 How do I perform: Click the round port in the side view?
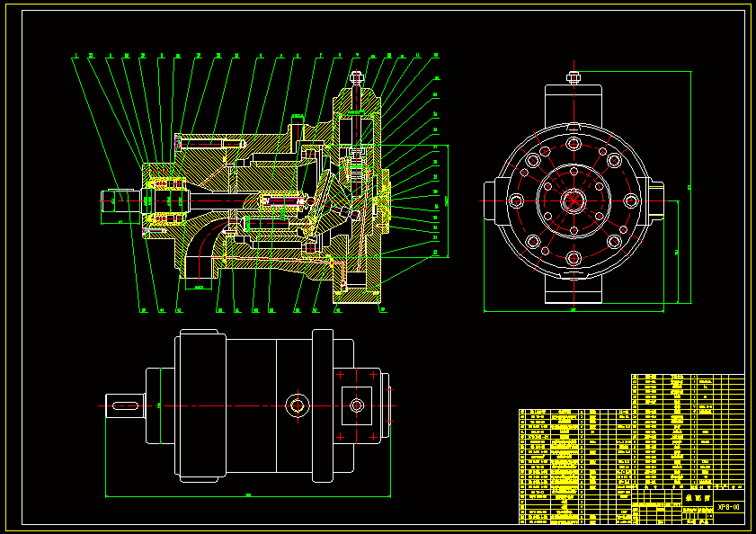[298, 405]
